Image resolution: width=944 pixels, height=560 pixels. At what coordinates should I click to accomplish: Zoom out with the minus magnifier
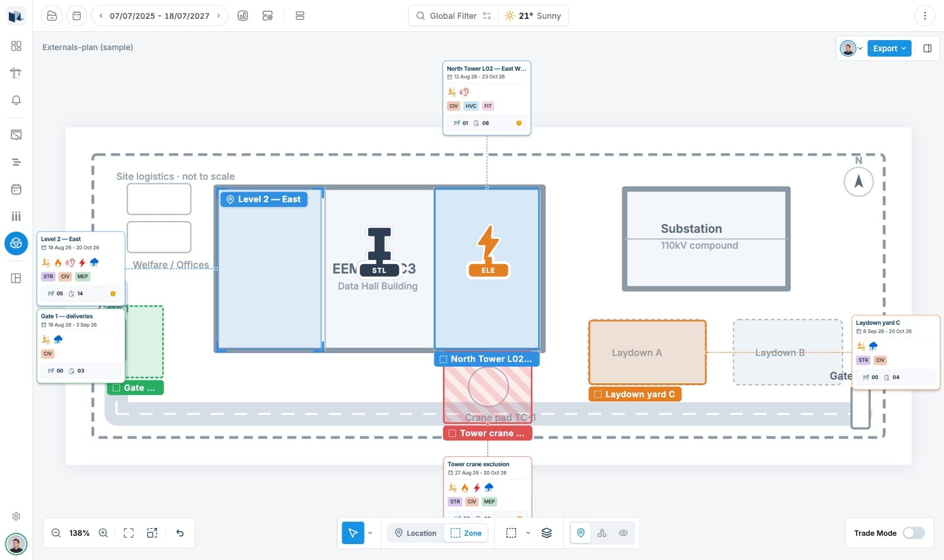click(x=56, y=533)
